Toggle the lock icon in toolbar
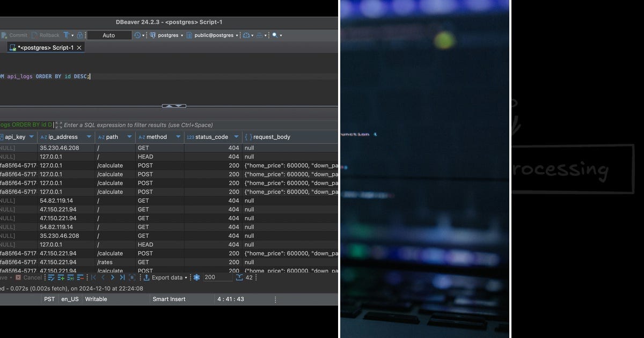This screenshot has height=338, width=644. [x=79, y=35]
